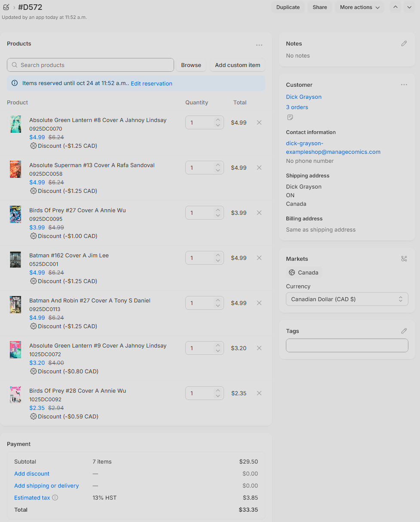Click the Add discount link
This screenshot has height=522, width=420.
[x=32, y=473]
